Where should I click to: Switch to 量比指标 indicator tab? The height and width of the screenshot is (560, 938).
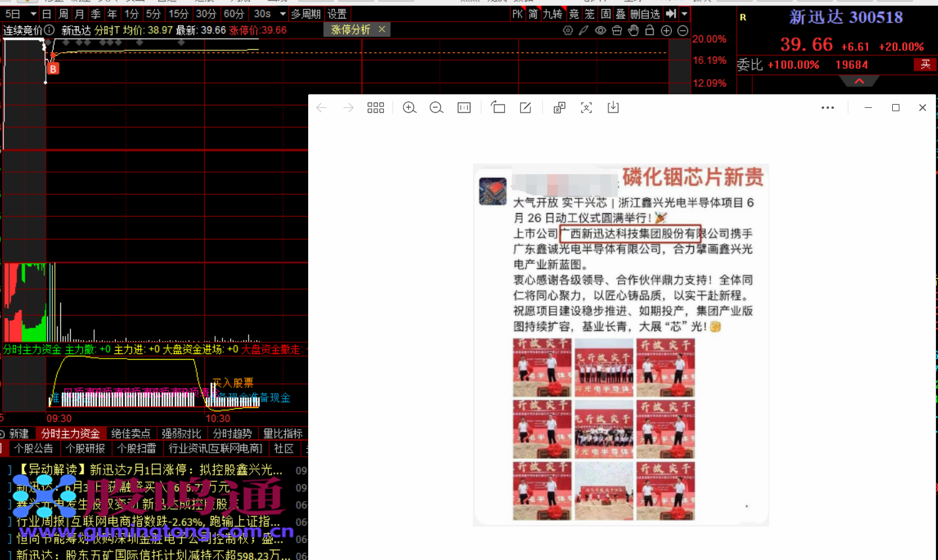click(x=283, y=433)
